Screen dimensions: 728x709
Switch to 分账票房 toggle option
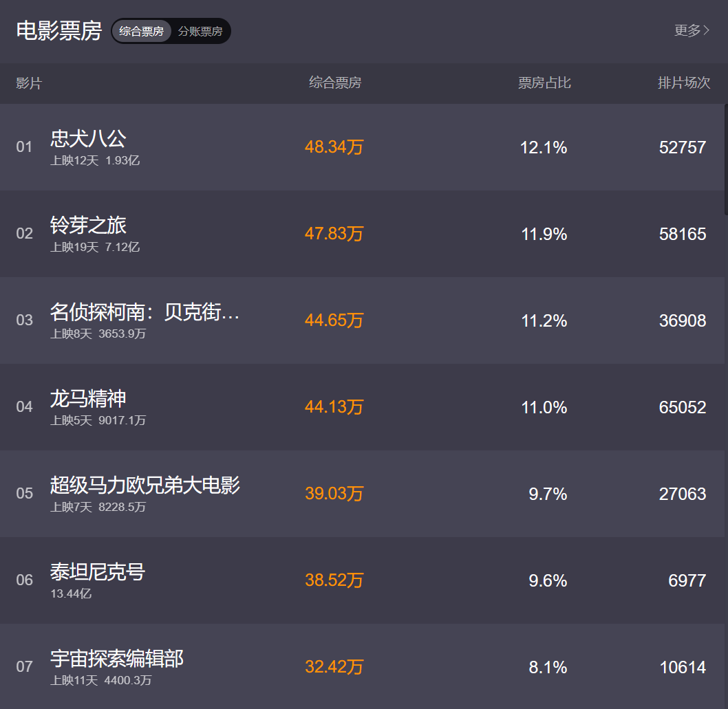pos(200,31)
